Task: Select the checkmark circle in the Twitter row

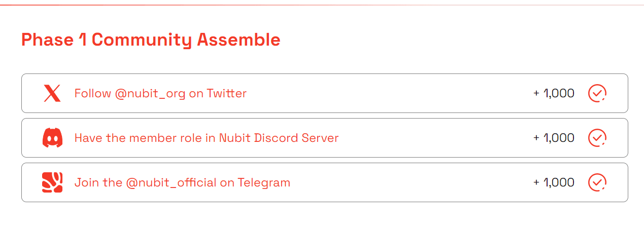Action: pos(597,93)
